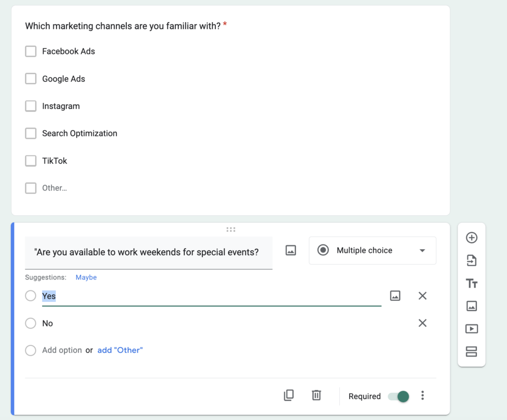Remove the No option with the X
This screenshot has width=507, height=420.
422,323
